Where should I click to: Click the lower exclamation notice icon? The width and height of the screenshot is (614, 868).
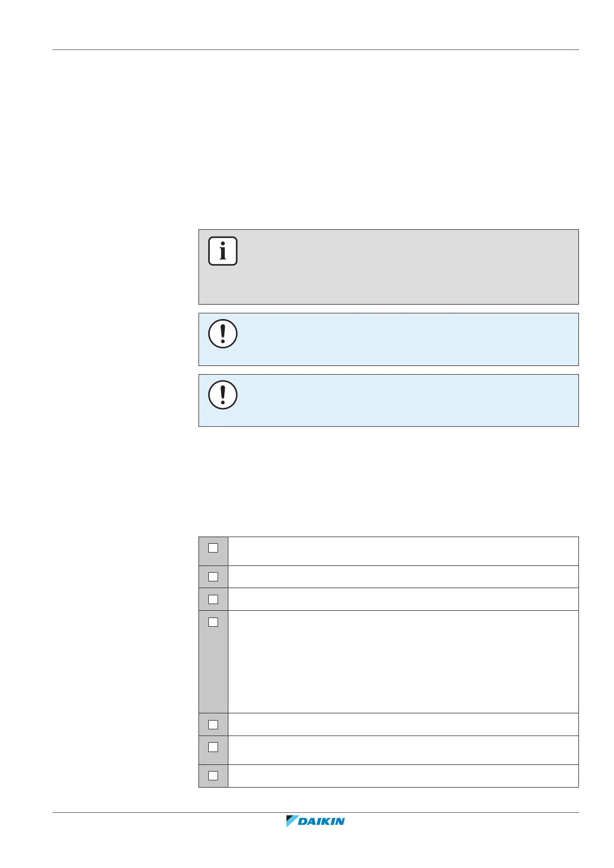(223, 395)
